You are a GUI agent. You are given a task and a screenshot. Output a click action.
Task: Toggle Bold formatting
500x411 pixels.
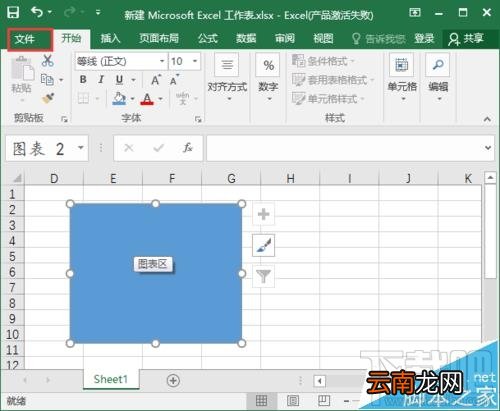click(83, 80)
